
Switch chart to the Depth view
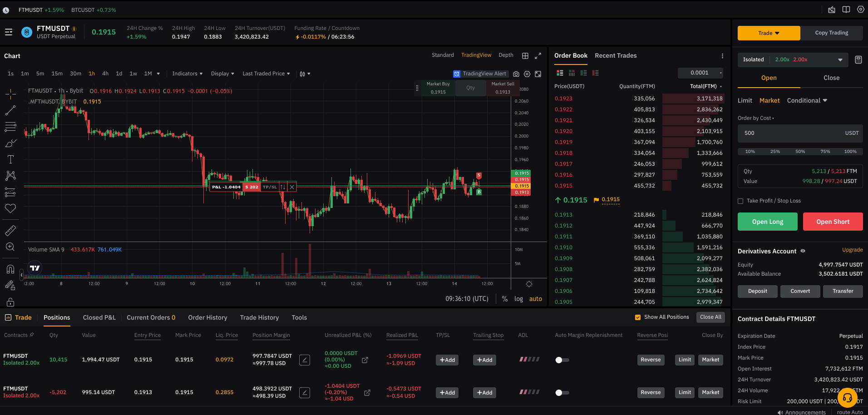click(506, 55)
